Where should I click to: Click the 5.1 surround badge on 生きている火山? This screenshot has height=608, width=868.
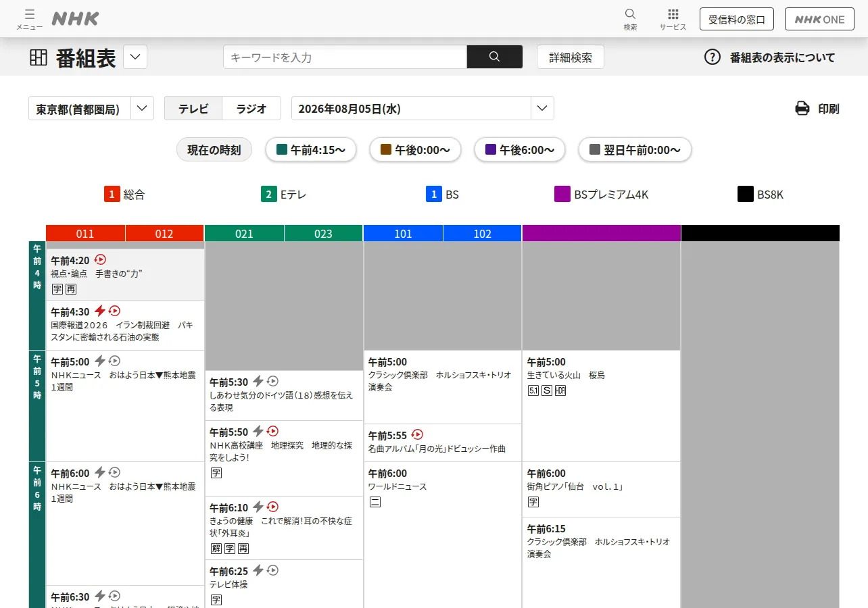coord(533,390)
